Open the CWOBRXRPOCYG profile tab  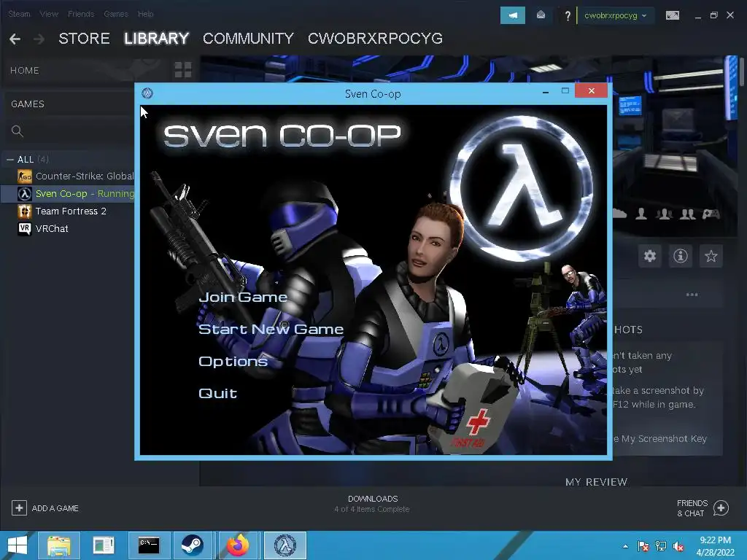tap(376, 39)
